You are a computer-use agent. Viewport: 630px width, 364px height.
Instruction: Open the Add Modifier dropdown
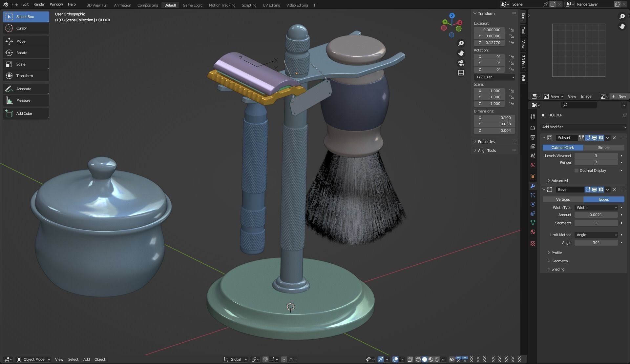point(584,127)
